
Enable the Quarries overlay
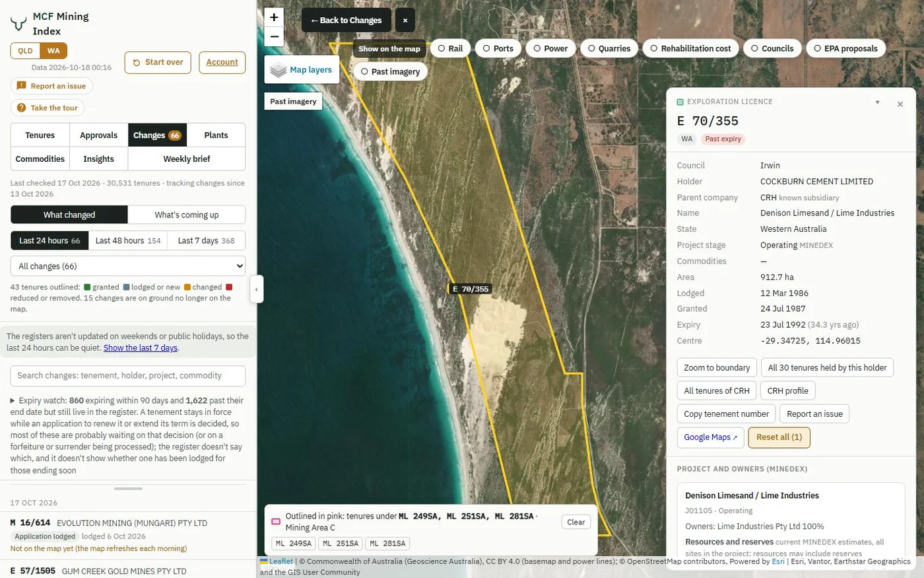click(609, 48)
